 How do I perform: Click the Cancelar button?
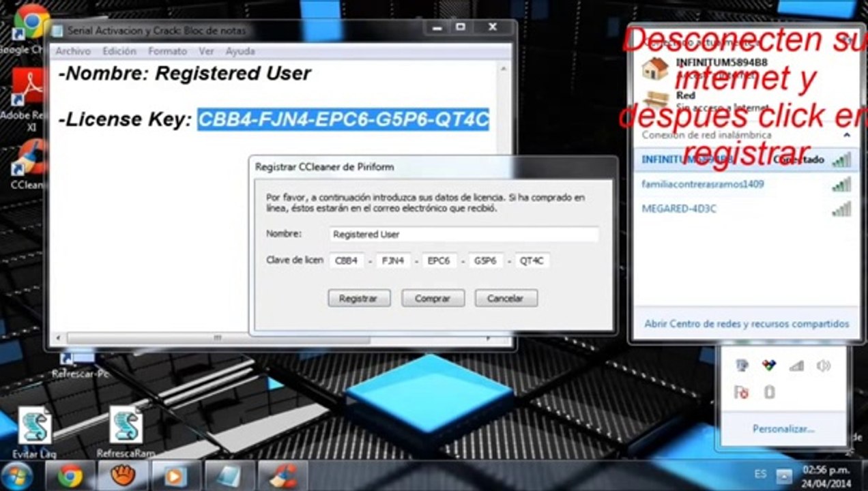coord(506,298)
